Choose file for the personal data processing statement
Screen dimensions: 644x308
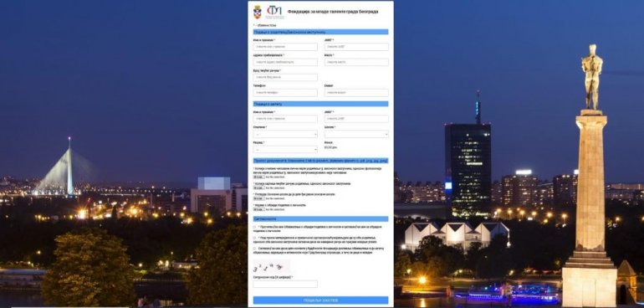[258, 209]
